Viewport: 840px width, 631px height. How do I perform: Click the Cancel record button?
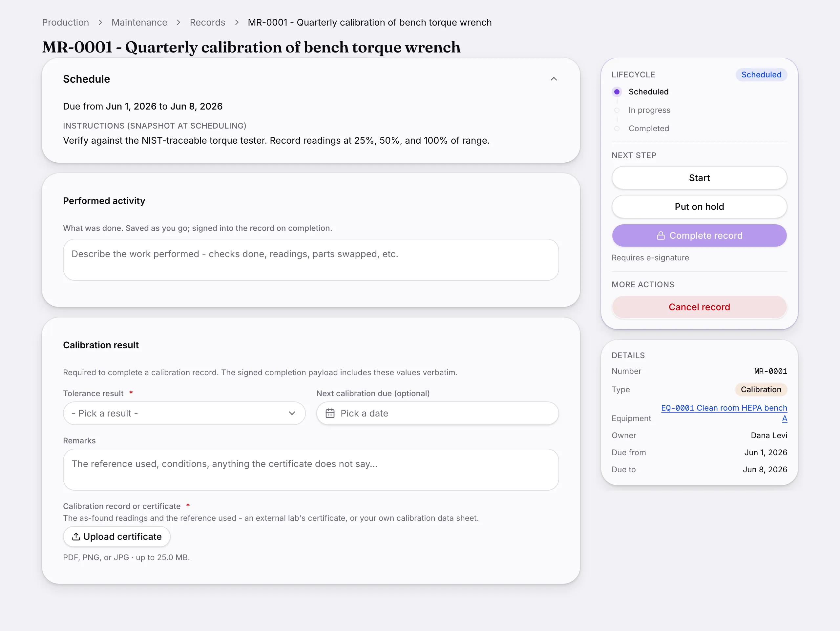click(699, 307)
